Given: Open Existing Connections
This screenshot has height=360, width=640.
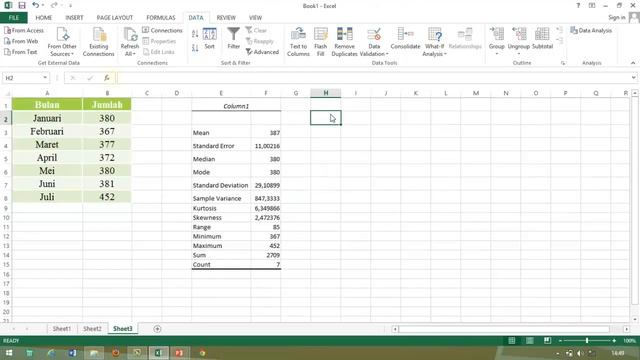Looking at the screenshot, I should [98, 42].
